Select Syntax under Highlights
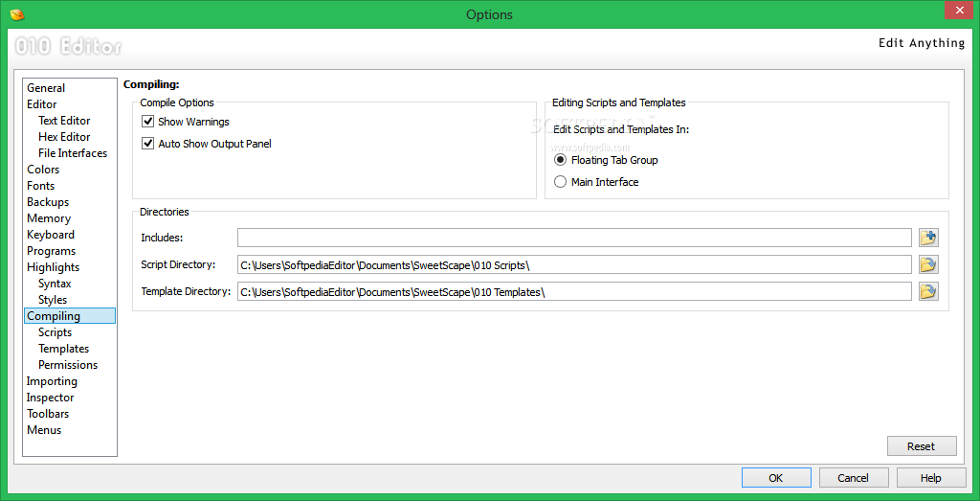This screenshot has width=980, height=501. [x=55, y=284]
